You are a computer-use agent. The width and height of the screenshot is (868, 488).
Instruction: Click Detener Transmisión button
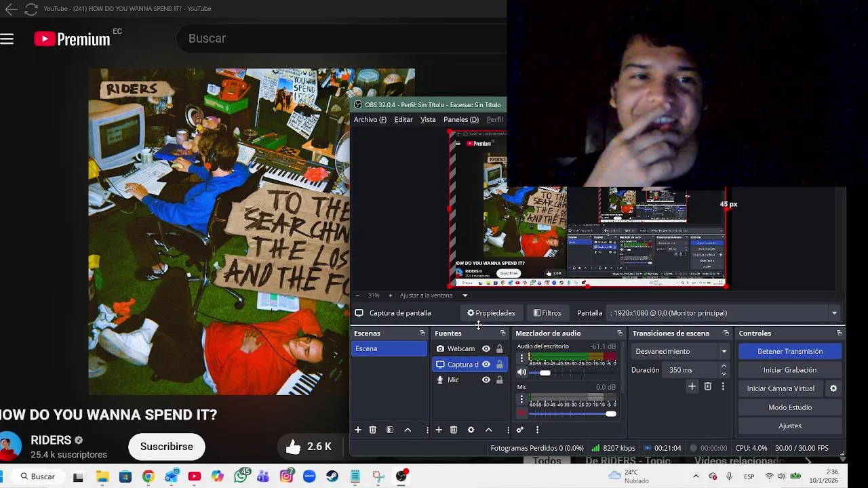tap(790, 351)
